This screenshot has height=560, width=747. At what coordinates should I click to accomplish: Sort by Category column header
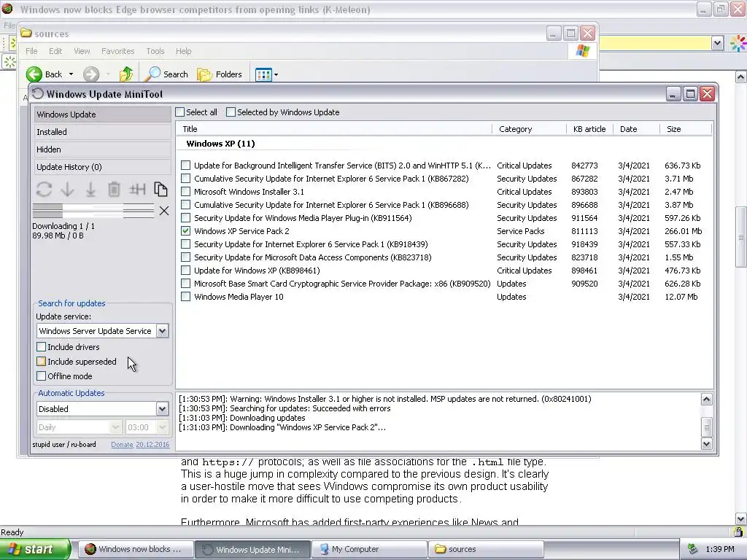(x=530, y=129)
